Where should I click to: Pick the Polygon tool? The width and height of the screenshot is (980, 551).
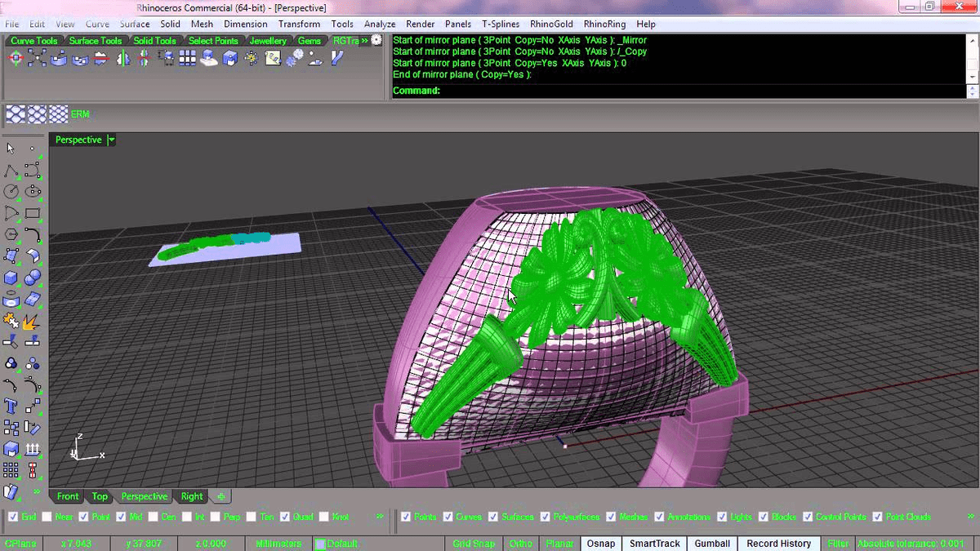11,235
